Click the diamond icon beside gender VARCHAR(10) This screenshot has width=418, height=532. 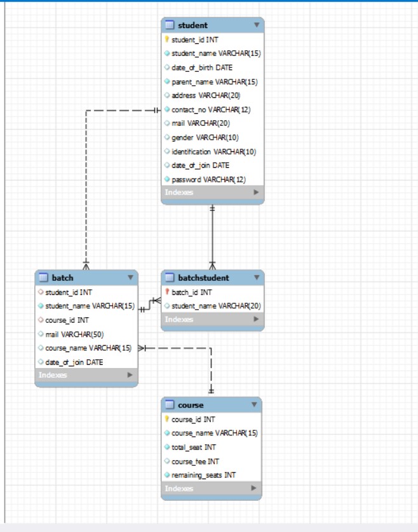[x=167, y=137]
